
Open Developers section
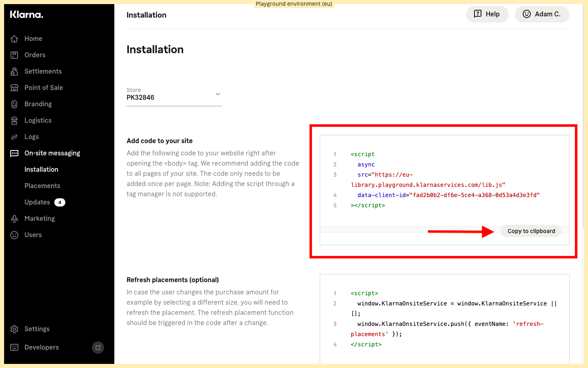42,347
